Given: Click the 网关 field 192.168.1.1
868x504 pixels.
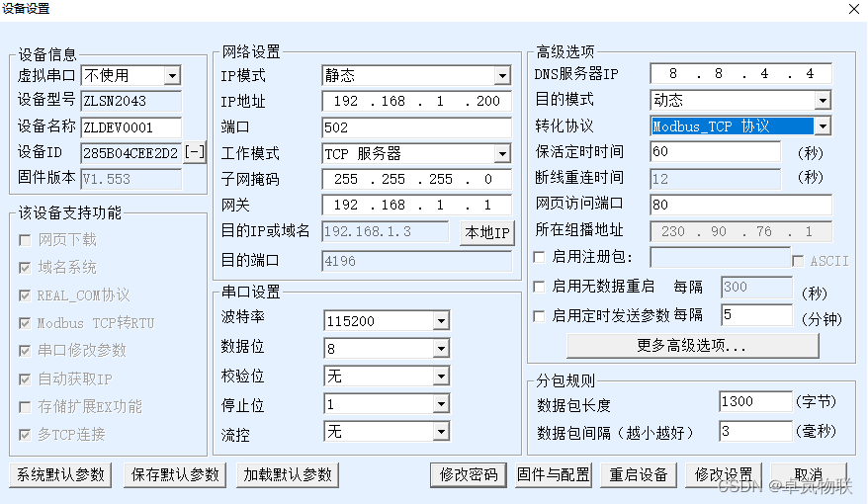Looking at the screenshot, I should pos(416,205).
